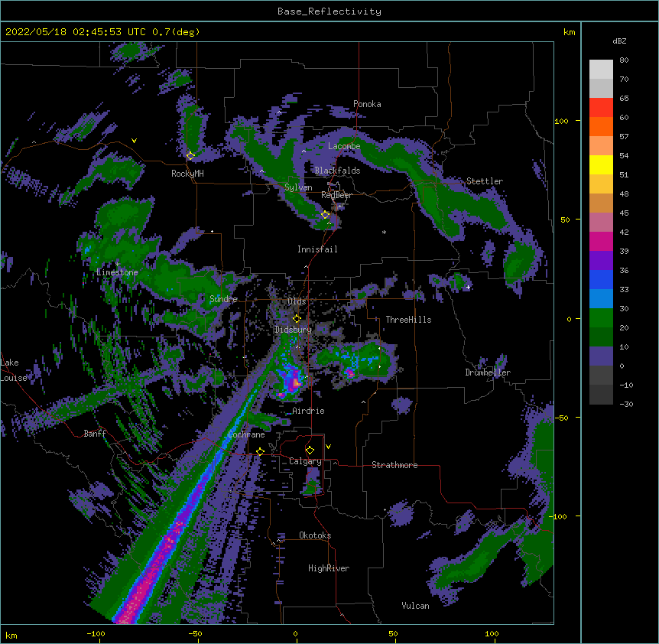Click the Banff label

95,434
